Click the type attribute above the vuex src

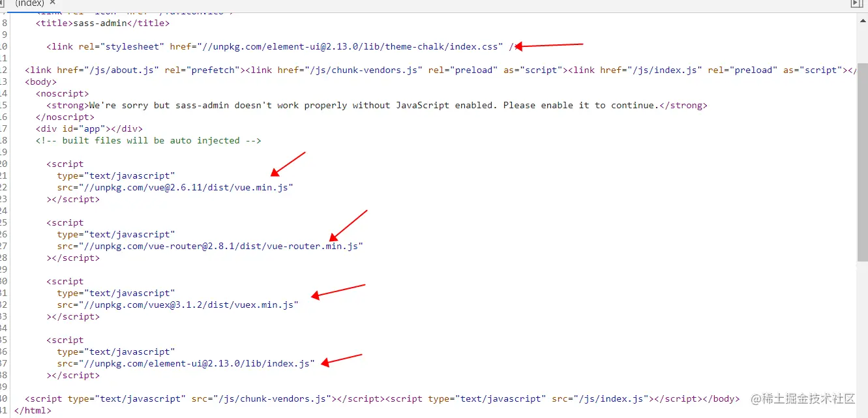(x=116, y=293)
